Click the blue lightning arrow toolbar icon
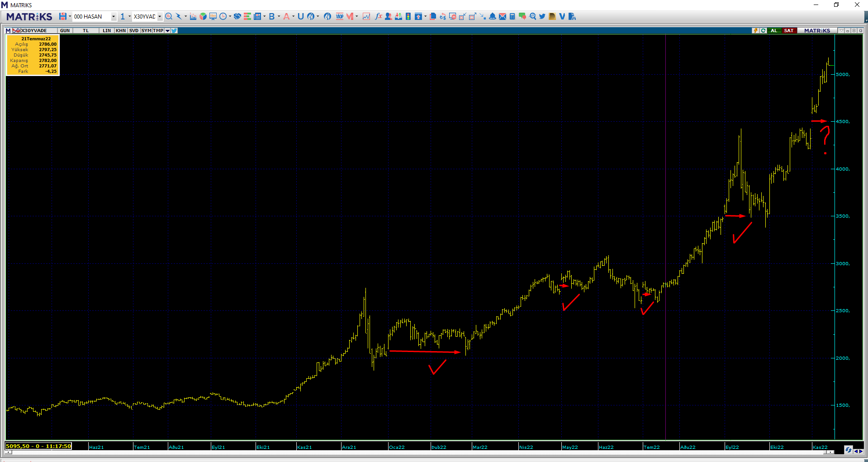 (x=179, y=16)
